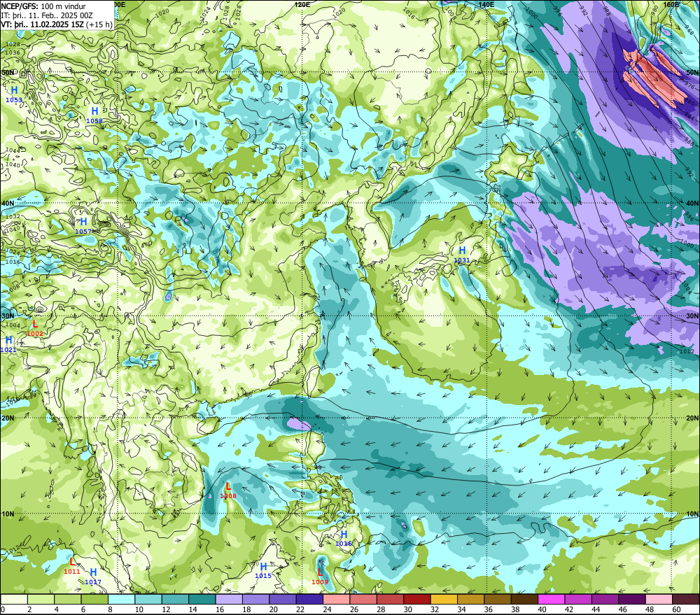Pick the legend swatch between 28 and 30
This screenshot has width=700, height=615.
390,599
